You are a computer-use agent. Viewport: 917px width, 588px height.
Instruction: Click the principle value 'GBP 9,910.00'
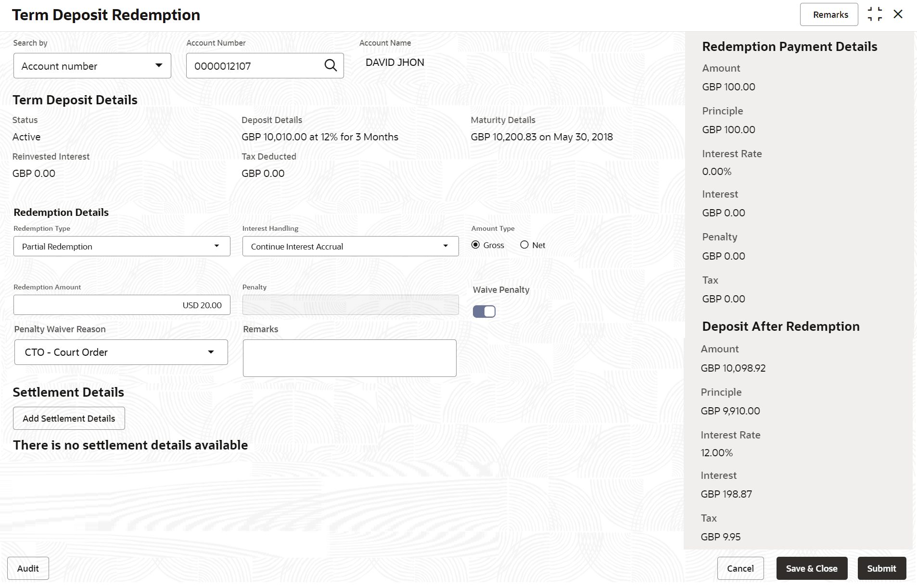[730, 411]
